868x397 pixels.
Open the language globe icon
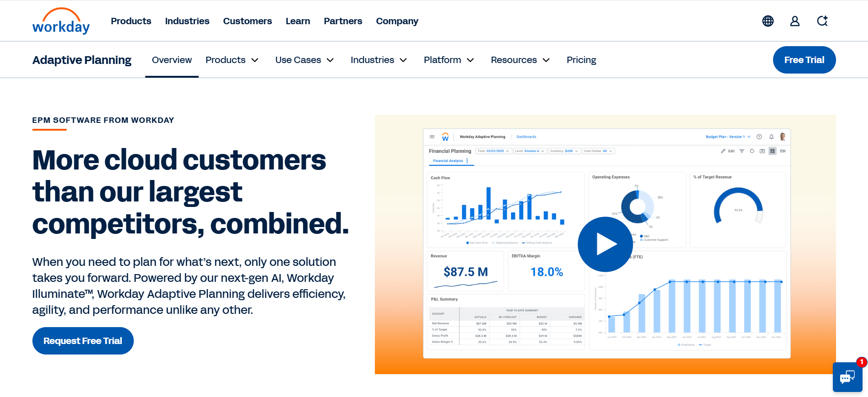pos(768,21)
